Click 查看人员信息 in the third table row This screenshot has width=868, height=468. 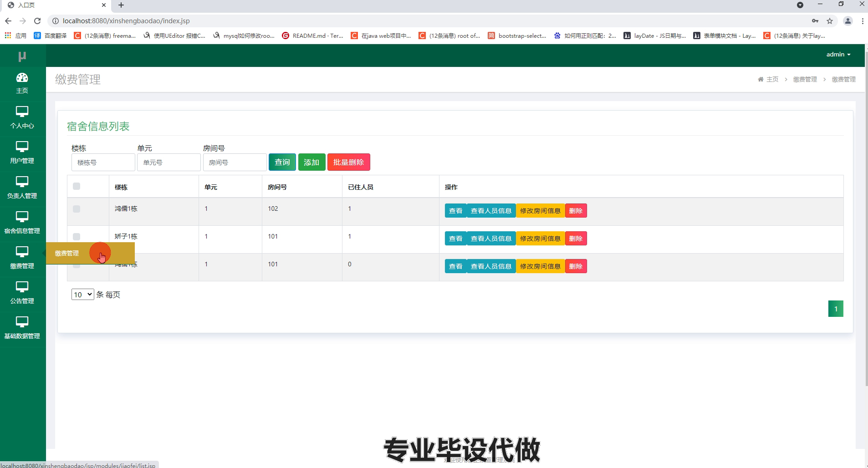click(491, 266)
